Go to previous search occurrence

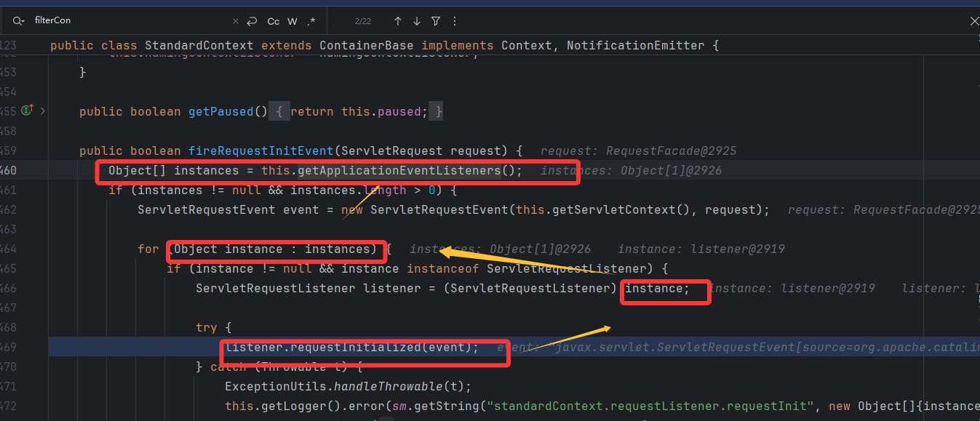tap(397, 21)
